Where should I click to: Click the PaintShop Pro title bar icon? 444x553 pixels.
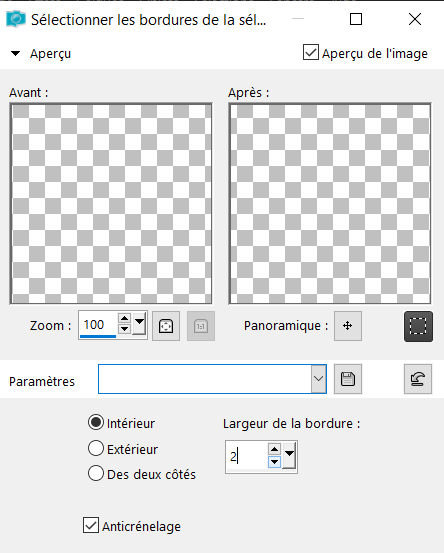coord(16,19)
